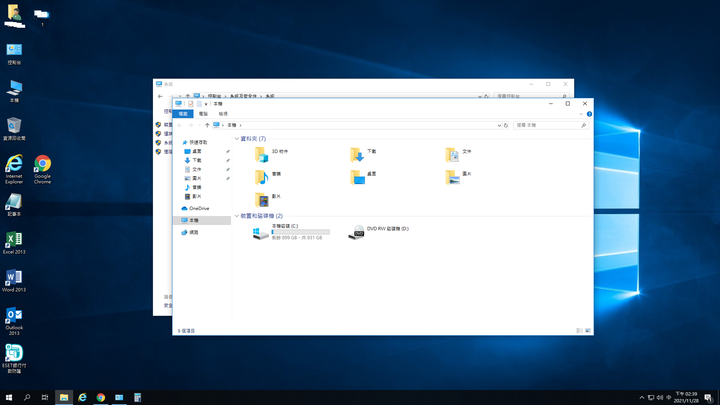This screenshot has width=720, height=405.
Task: Switch to large icons view in status bar
Action: [588, 331]
